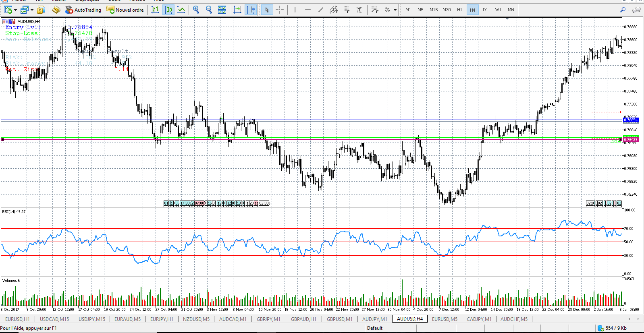Toggle chart shift from right edge

250,10
